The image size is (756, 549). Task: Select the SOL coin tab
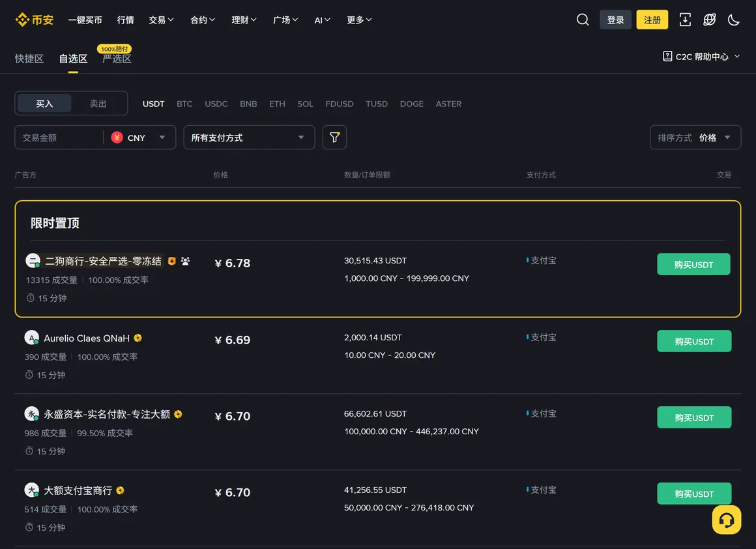click(x=305, y=104)
